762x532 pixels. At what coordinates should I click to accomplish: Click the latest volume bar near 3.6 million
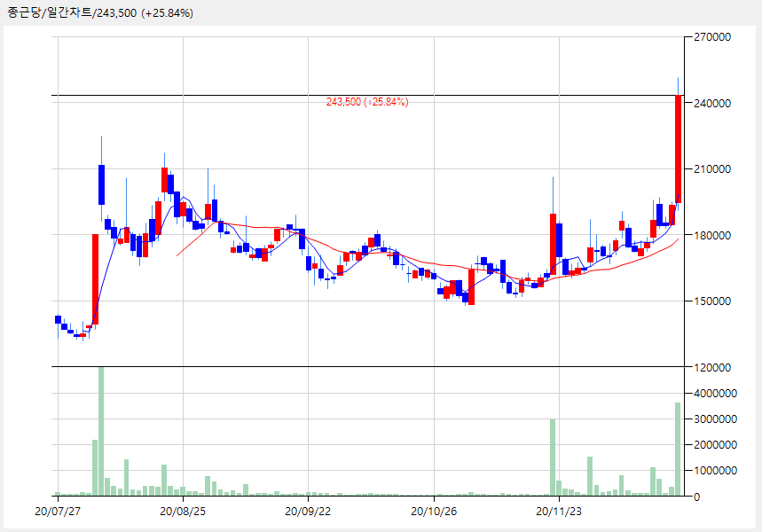click(678, 450)
